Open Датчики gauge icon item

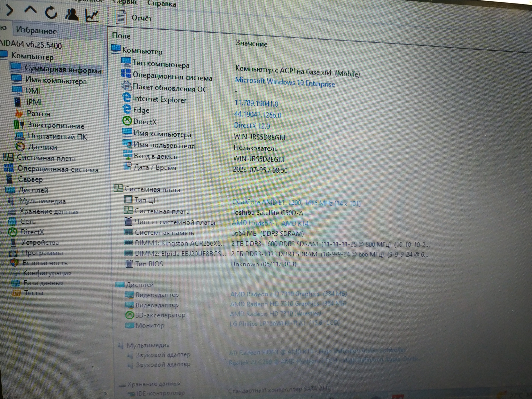36,147
